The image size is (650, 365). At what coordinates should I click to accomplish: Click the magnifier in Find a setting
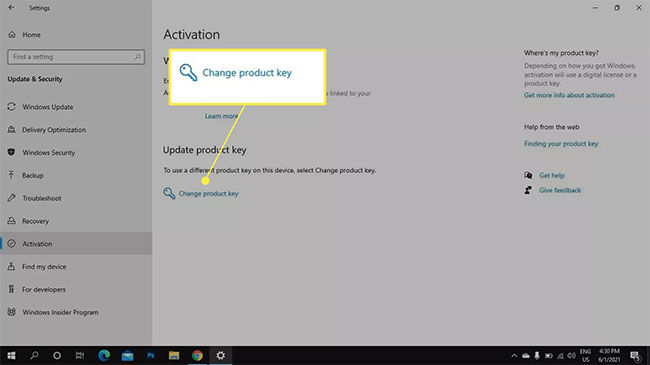pos(138,57)
